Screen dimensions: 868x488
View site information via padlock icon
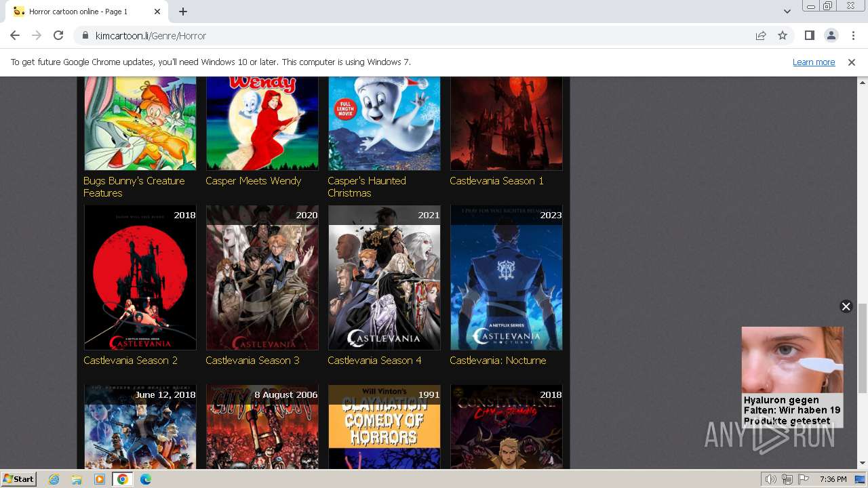coord(85,35)
